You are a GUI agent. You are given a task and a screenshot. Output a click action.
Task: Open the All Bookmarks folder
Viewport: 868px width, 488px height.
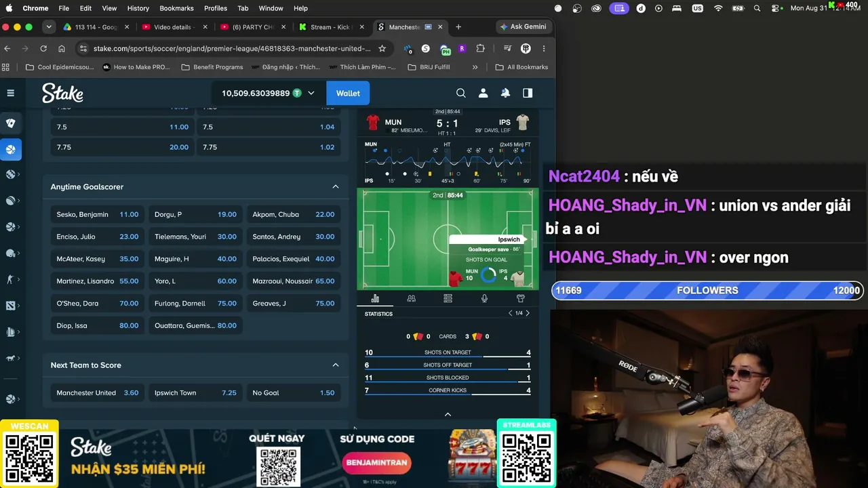[521, 67]
